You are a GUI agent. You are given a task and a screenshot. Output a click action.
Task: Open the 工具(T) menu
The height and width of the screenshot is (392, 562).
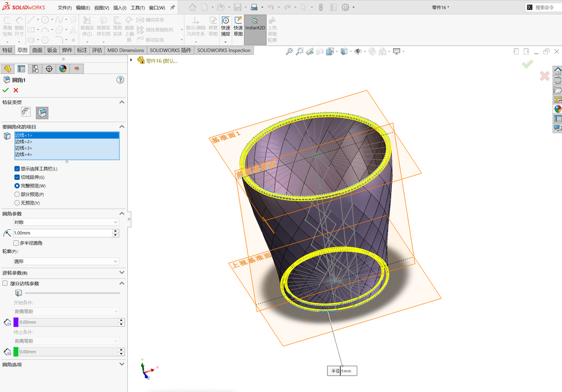coord(138,8)
